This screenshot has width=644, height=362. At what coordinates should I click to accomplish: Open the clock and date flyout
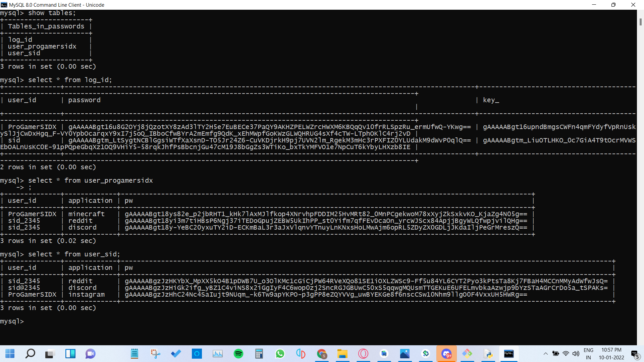point(611,354)
